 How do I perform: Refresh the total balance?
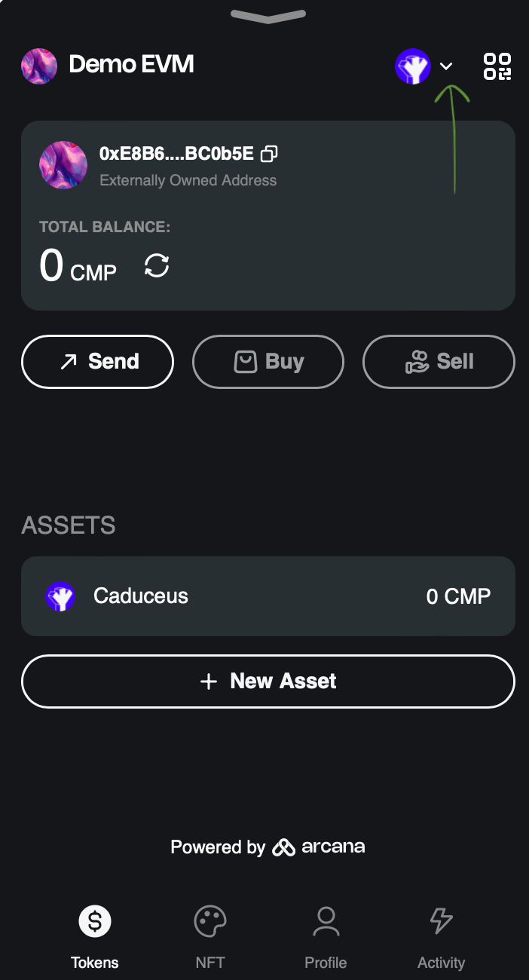[157, 266]
